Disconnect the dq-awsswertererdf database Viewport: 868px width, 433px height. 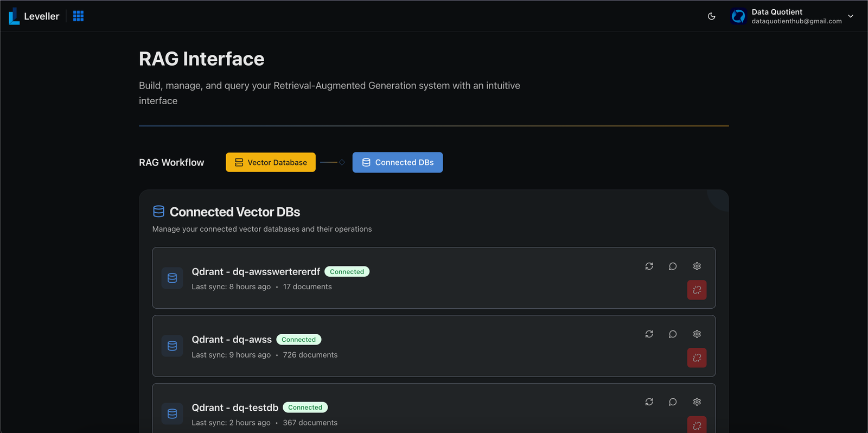point(697,290)
